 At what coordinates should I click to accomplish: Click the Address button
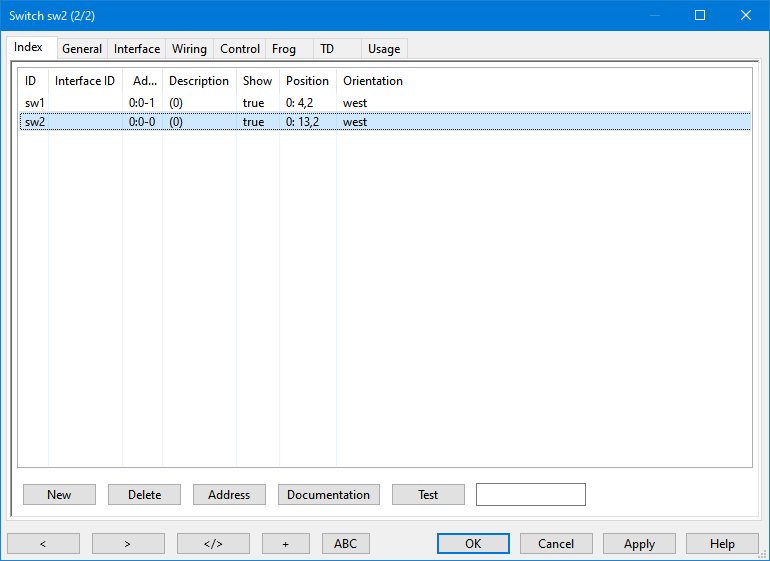point(229,495)
